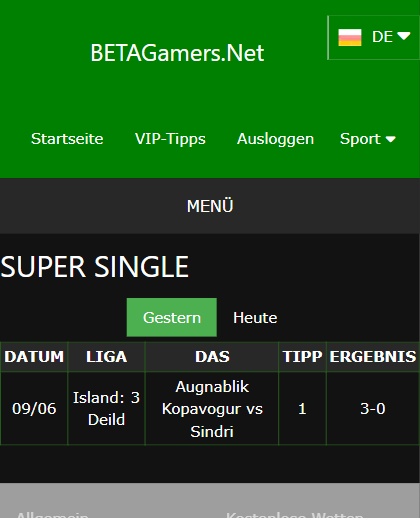Click the TIPP column header

click(302, 357)
